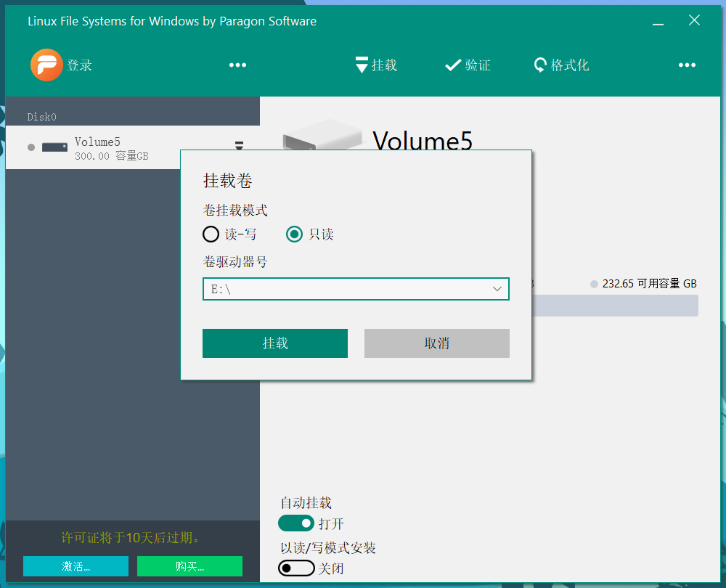The image size is (726, 588).
Task: Click the green Buy (购买...) button
Action: (189, 566)
